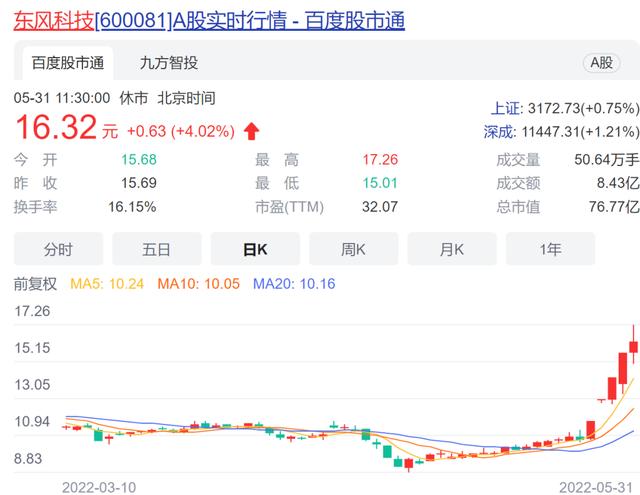Viewport: 640px width, 495px height.
Task: Click the +0.63 (+4.02%) change value
Action: tap(181, 131)
